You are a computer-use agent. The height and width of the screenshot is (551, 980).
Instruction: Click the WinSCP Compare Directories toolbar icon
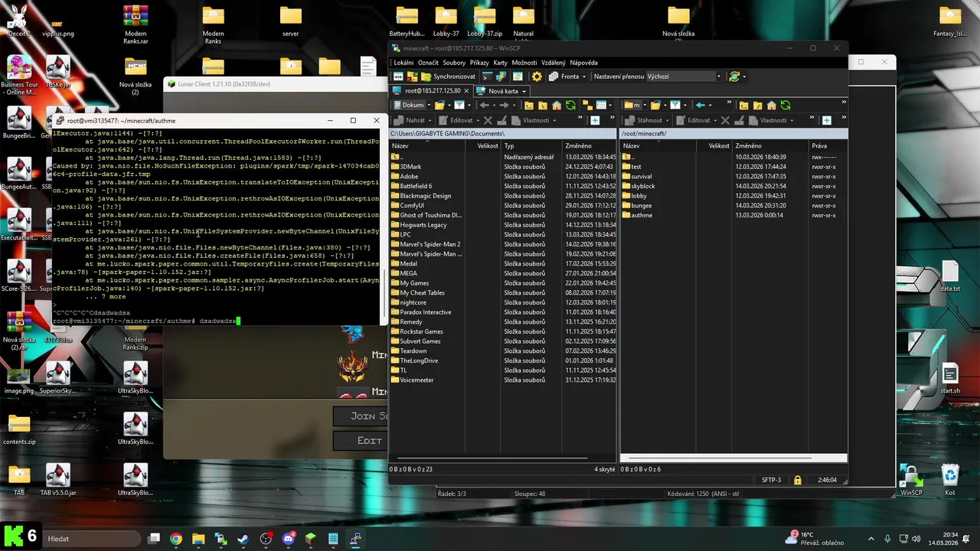[x=398, y=77]
